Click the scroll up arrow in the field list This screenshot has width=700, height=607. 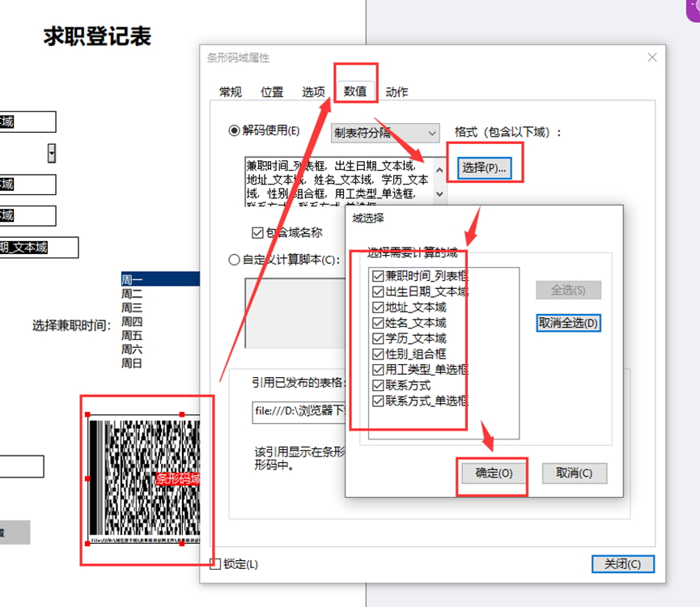pos(439,169)
